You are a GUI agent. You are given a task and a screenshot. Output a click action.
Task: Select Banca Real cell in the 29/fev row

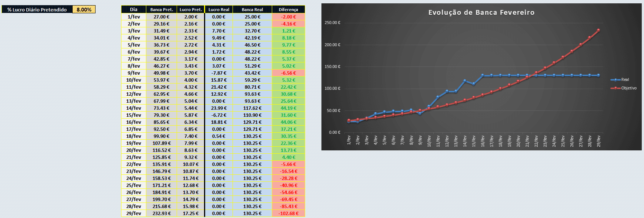[x=252, y=213]
